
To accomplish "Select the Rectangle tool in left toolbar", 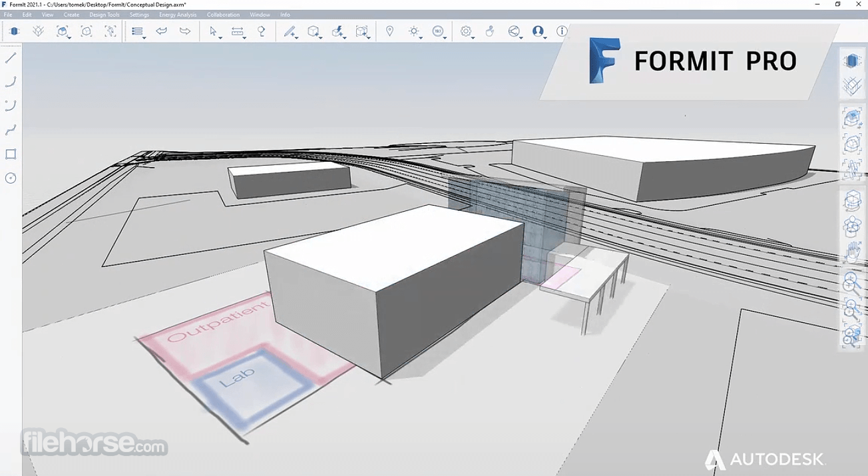I will click(11, 154).
